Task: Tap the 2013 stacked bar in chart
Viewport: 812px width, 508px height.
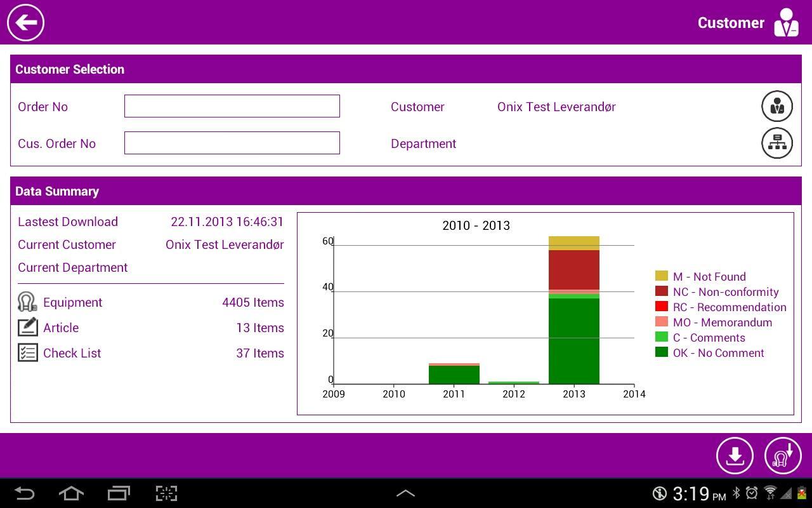Action: coord(574,310)
